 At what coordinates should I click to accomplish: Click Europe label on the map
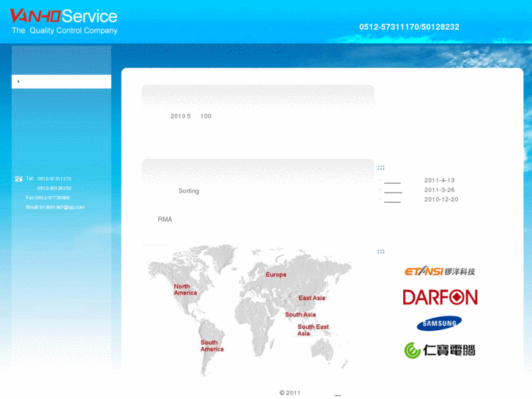[x=276, y=275]
